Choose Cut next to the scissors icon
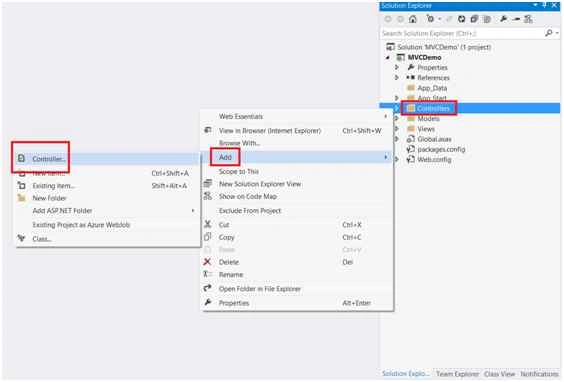Screen dimensions: 564x382 (224, 225)
